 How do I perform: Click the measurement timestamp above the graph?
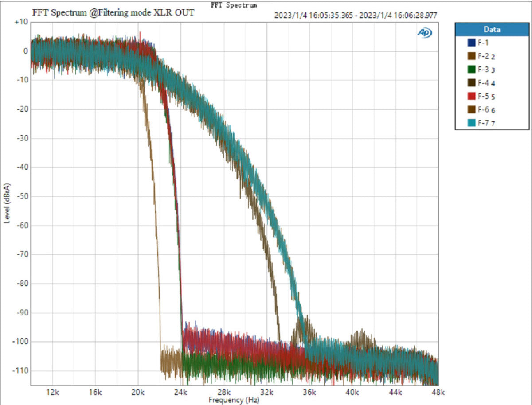[x=356, y=15]
